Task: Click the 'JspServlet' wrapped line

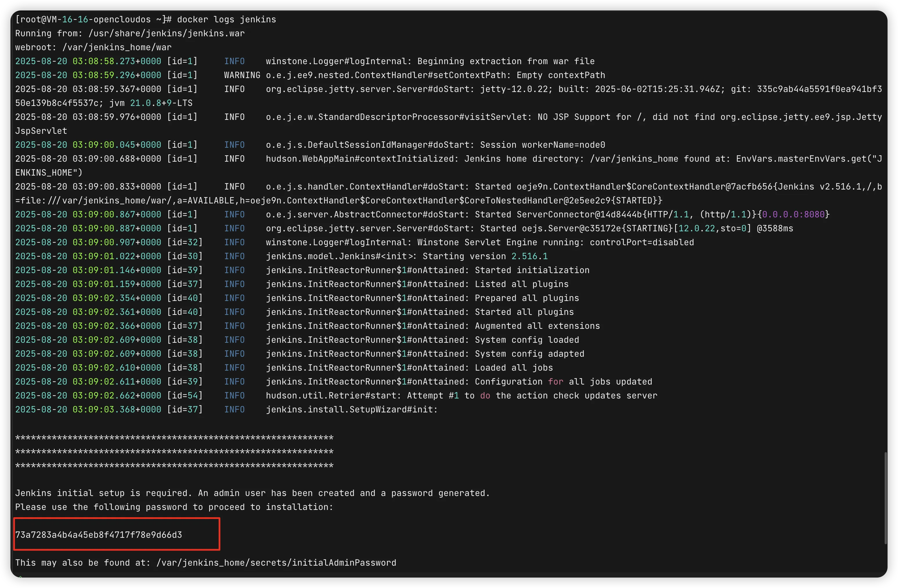Action: (41, 131)
